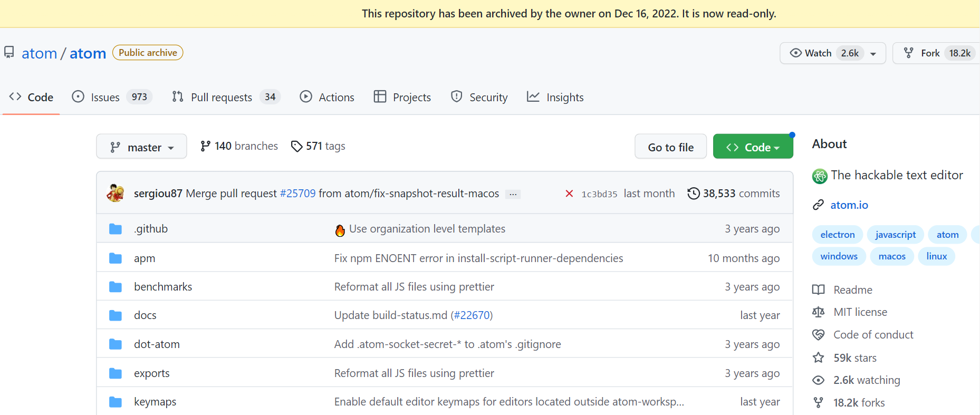The image size is (980, 415).
Task: Click the failed status red X icon
Action: 569,194
